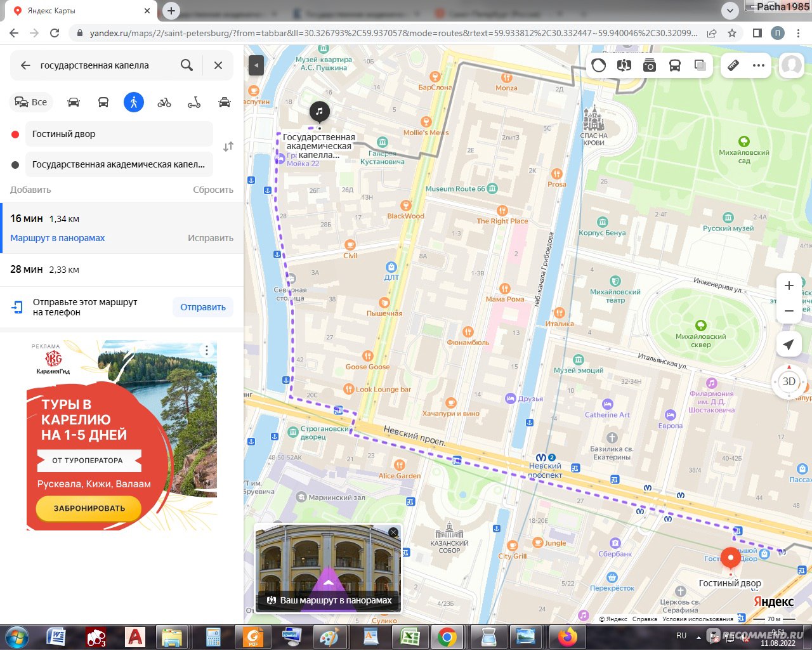Click the 'Мама Рома' restaurant marker
The image size is (812, 651).
pyautogui.click(x=505, y=289)
